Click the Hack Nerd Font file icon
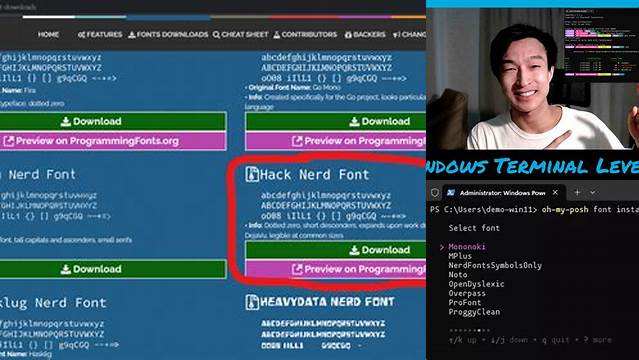Image resolution: width=639 pixels, height=360 pixels. point(252,174)
